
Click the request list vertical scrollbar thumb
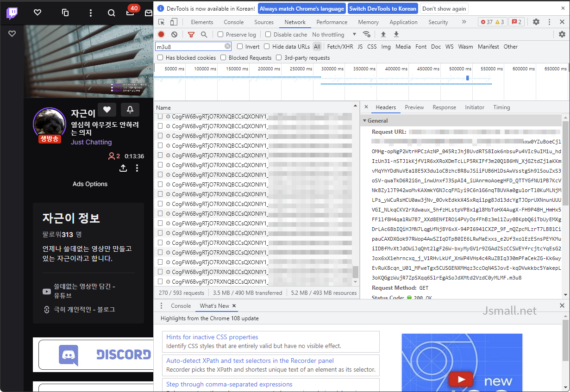[356, 272]
